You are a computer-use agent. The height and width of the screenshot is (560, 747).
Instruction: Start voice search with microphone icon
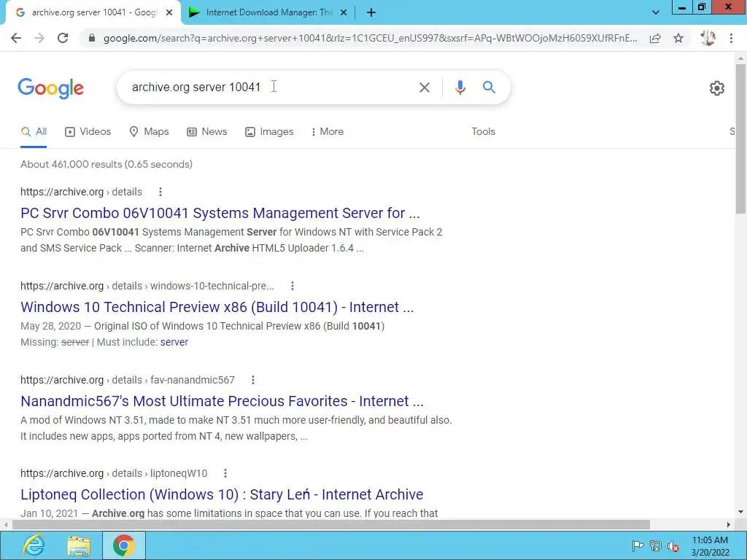click(460, 87)
